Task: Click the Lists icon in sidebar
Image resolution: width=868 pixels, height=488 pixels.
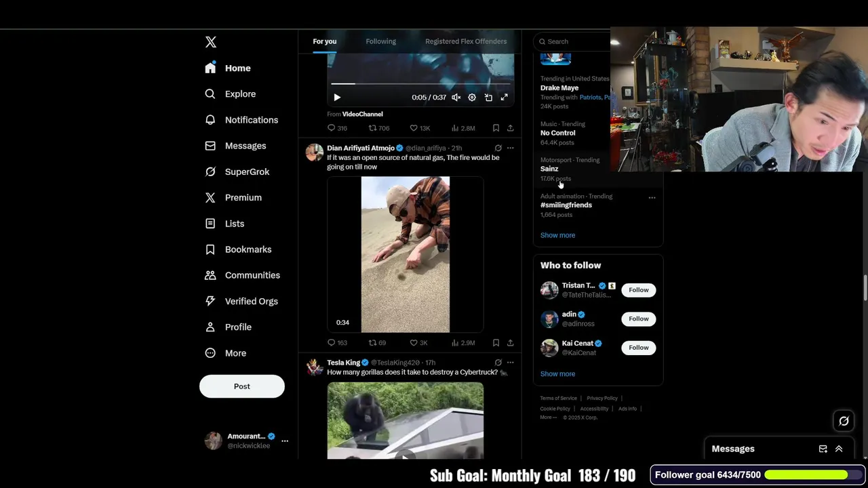Action: pos(210,224)
